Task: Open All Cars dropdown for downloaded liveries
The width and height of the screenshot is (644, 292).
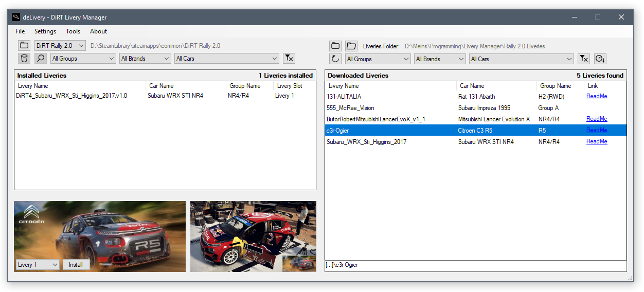Action: tap(522, 59)
